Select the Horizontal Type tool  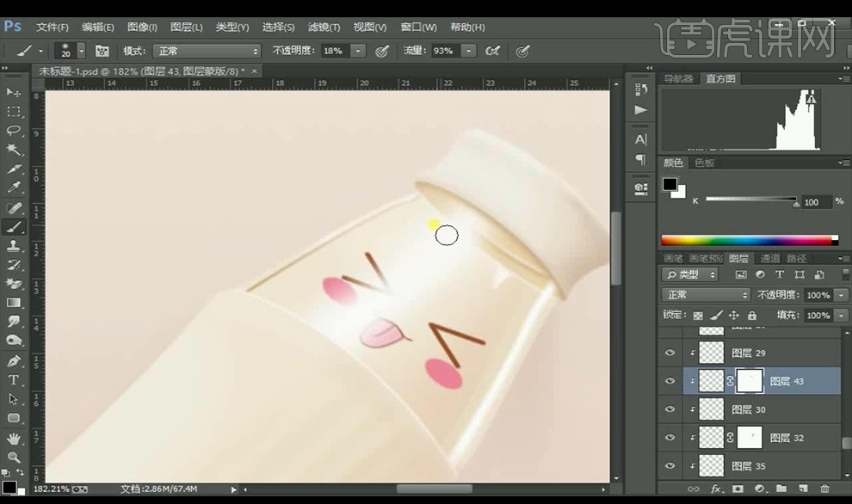[14, 380]
